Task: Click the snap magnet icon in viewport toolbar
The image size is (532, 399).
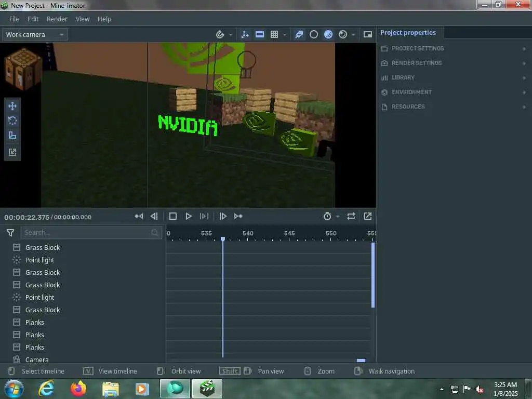Action: click(x=220, y=34)
